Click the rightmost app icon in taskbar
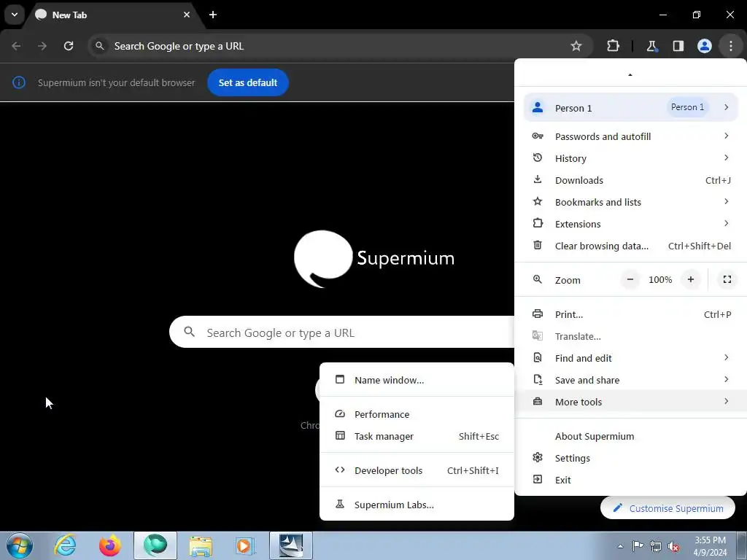 290,545
